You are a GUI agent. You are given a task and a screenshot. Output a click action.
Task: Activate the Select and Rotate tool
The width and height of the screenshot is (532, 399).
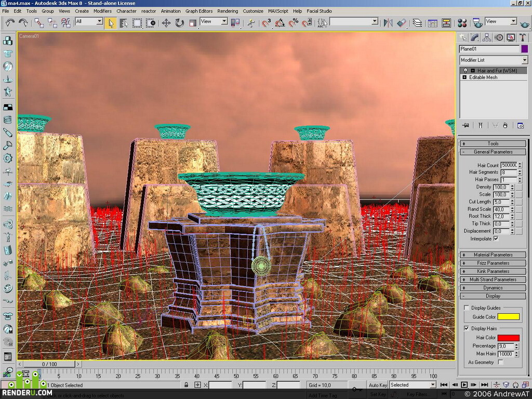click(x=179, y=23)
